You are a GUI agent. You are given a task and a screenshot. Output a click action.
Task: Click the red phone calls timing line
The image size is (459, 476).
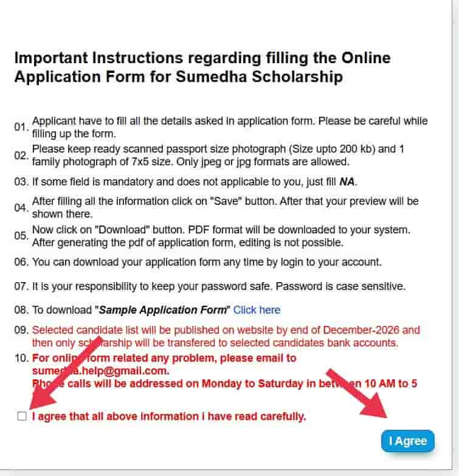point(225,384)
